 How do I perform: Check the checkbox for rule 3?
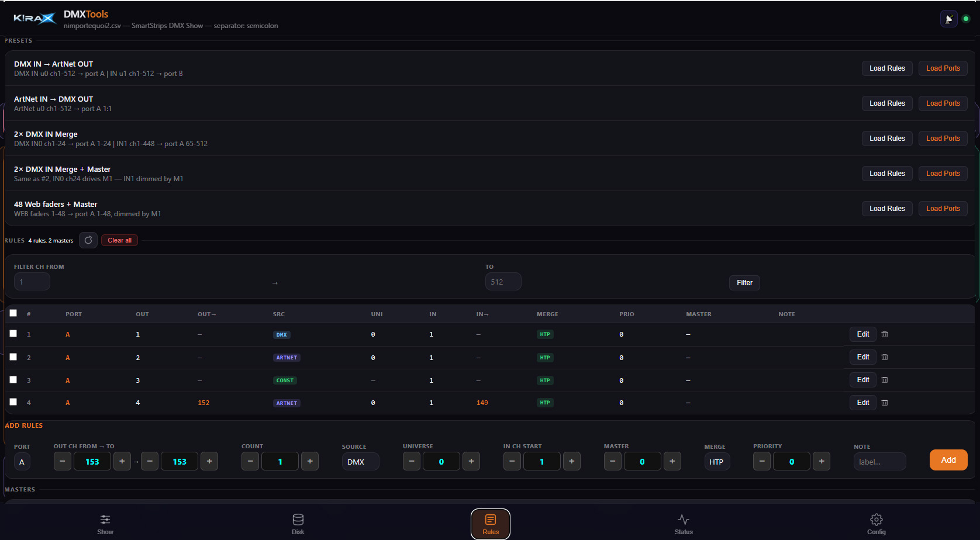coord(13,379)
